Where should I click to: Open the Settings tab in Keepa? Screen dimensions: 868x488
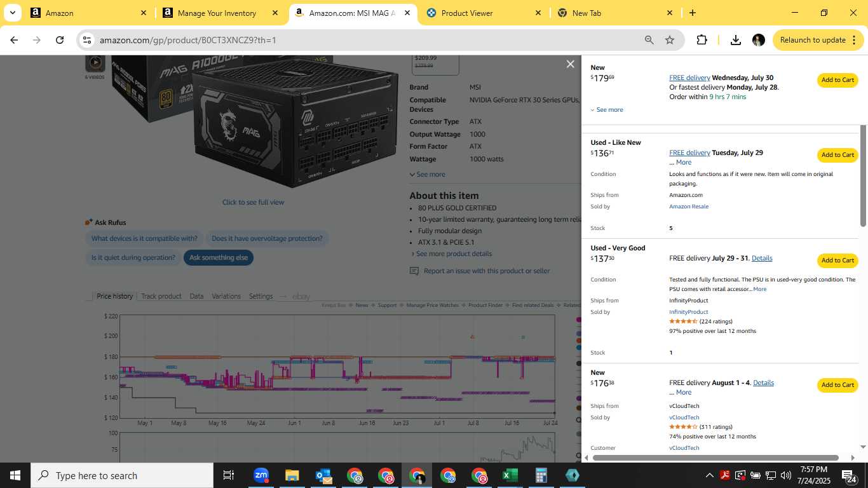(261, 296)
